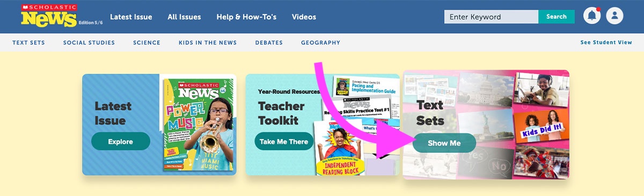Select Science category

coord(147,42)
